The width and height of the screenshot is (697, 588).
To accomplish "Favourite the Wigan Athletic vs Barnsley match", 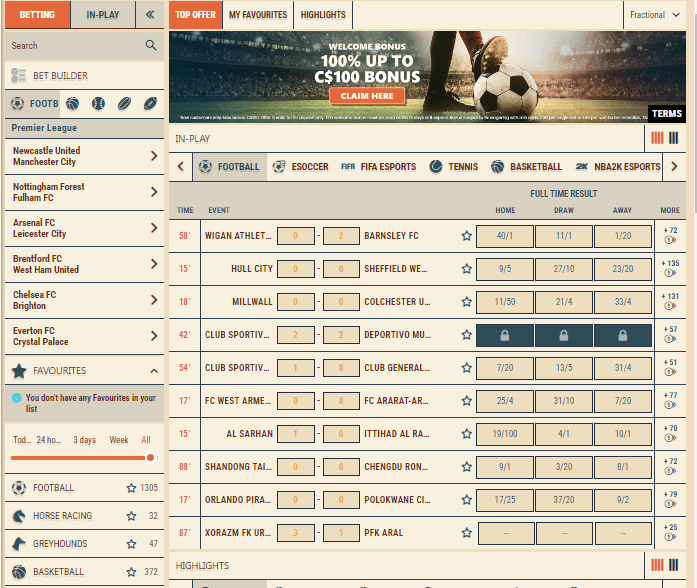I will [466, 236].
